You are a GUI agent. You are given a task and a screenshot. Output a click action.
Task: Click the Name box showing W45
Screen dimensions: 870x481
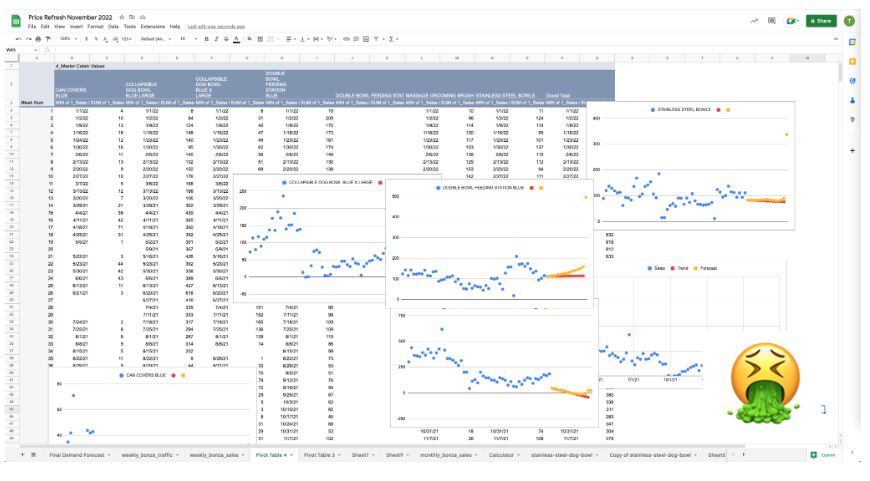[21, 49]
